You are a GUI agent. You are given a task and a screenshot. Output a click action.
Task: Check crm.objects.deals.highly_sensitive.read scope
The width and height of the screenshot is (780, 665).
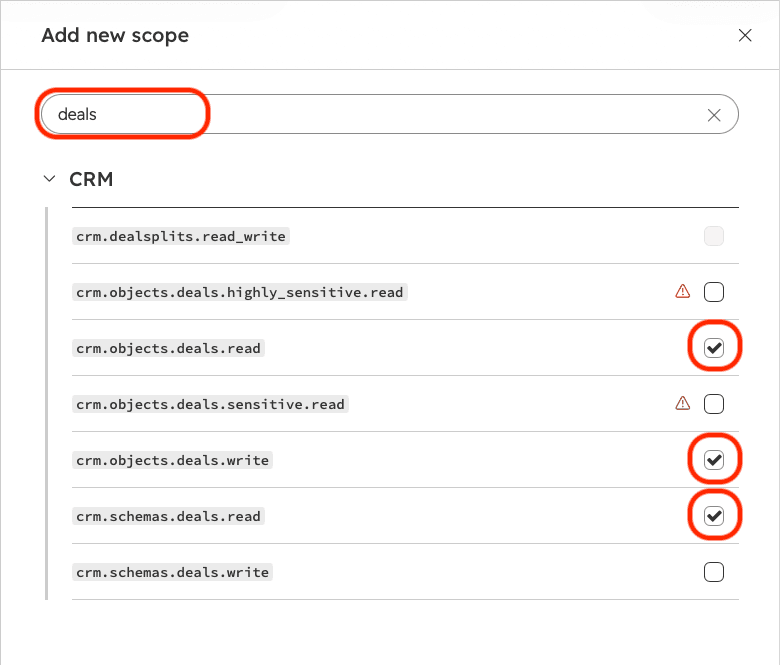click(713, 292)
